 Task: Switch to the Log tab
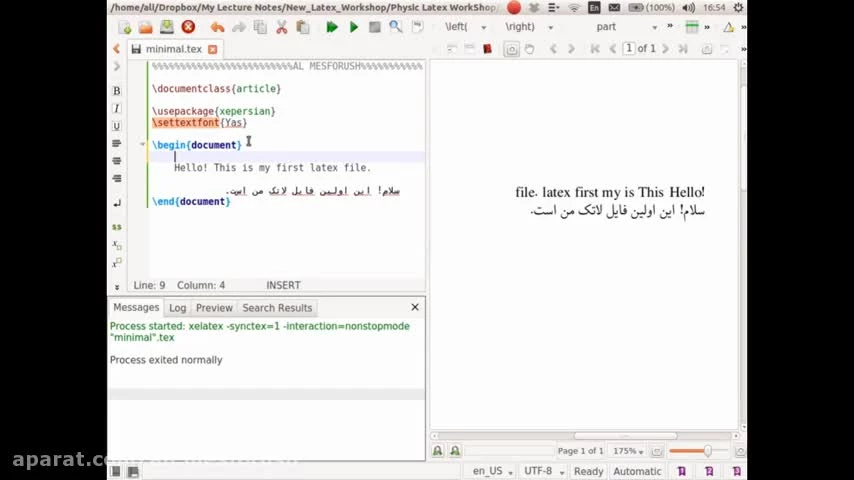177,308
